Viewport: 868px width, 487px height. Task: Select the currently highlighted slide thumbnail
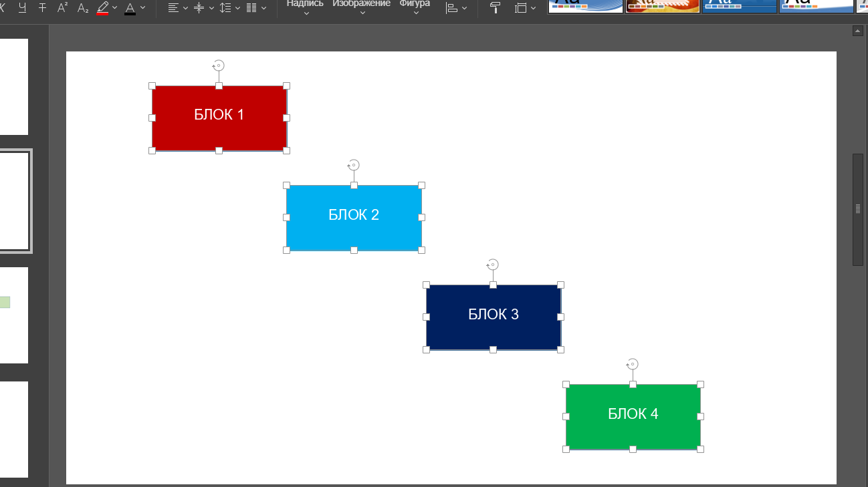click(x=15, y=201)
